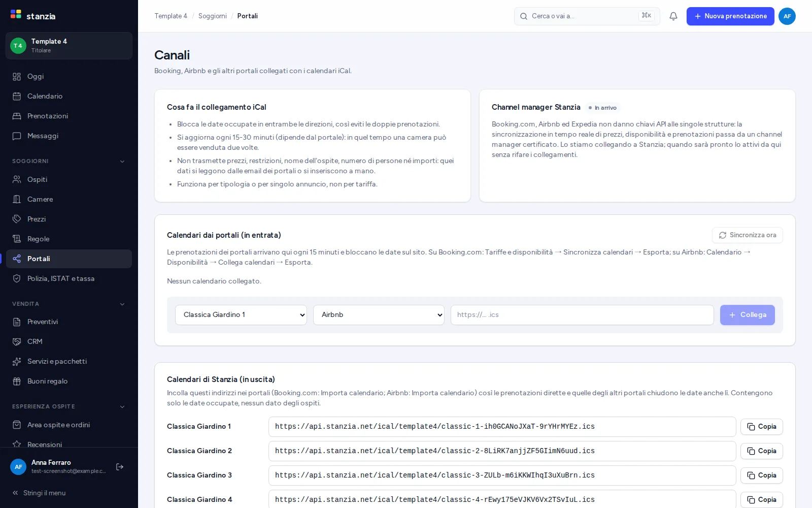The image size is (812, 508).
Task: Click the Buoni regalo gift icon
Action: pos(17,382)
